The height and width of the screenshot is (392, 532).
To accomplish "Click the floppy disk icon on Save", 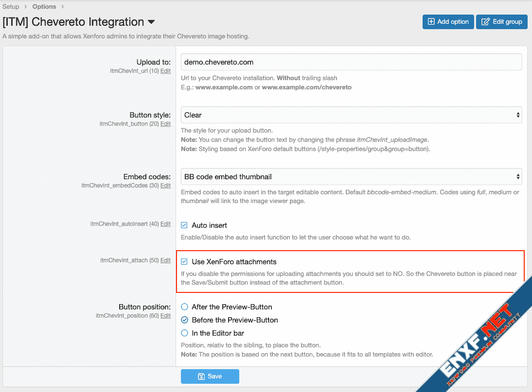I will [201, 376].
